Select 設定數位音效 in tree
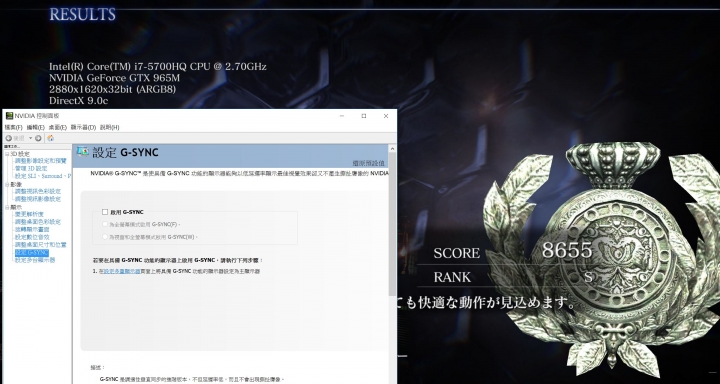The width and height of the screenshot is (720, 384). click(32, 237)
